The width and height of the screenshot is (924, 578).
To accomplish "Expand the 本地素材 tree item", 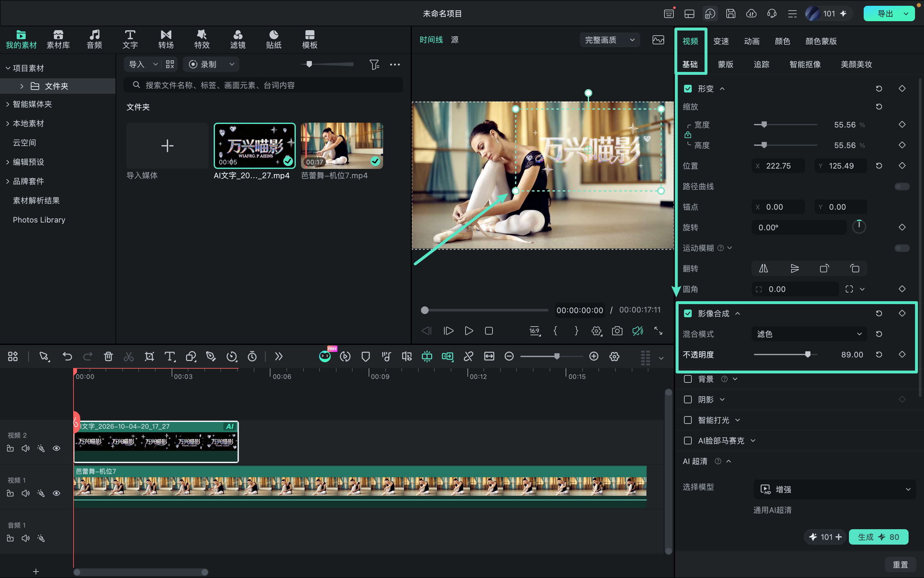I will tap(8, 124).
